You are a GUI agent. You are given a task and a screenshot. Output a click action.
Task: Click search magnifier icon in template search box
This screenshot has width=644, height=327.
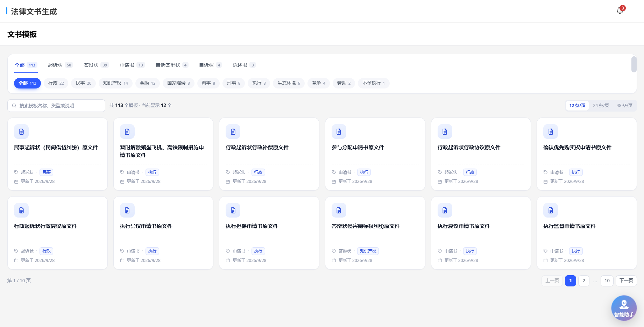click(14, 106)
